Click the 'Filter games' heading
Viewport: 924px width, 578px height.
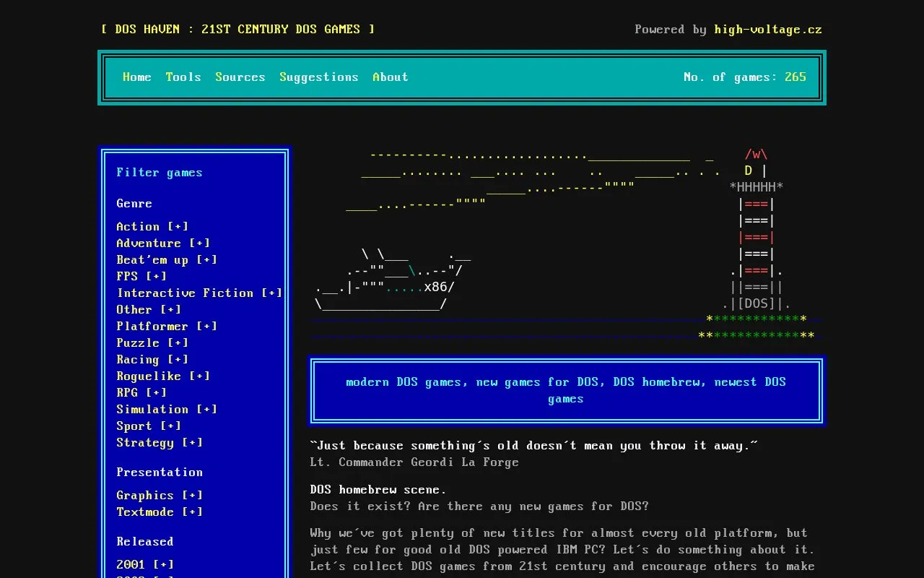160,173
